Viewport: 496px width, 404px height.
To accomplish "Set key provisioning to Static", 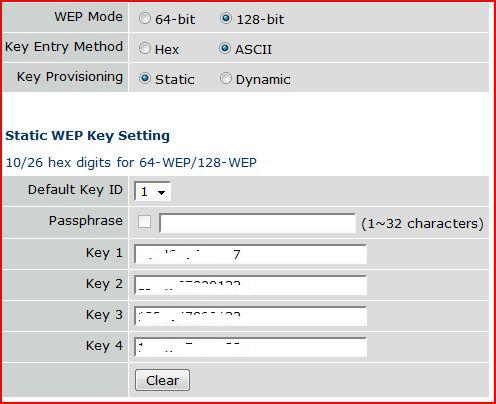I will (145, 78).
